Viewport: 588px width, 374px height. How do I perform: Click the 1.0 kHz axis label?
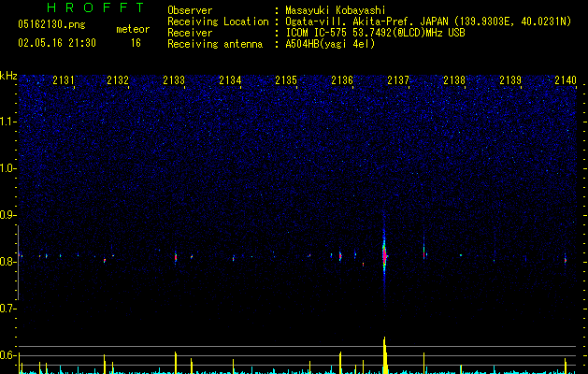(x=8, y=168)
